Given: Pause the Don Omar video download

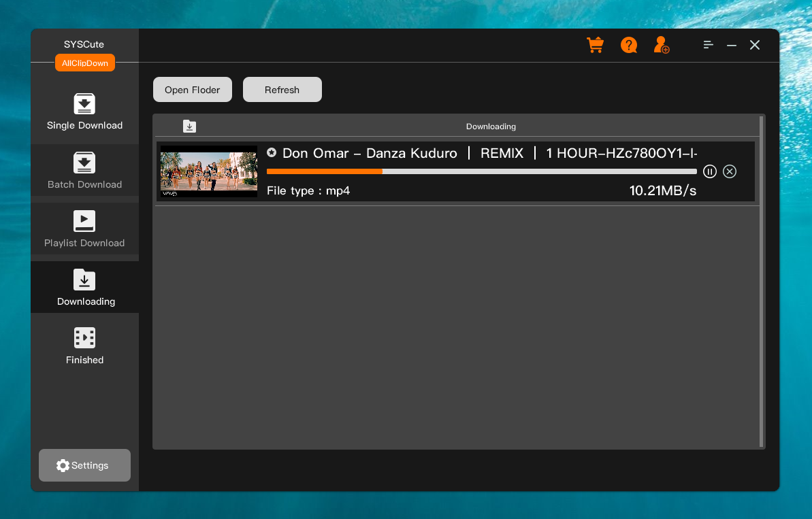Looking at the screenshot, I should (710, 171).
